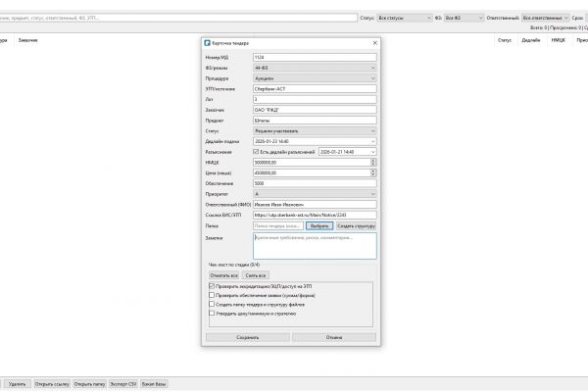Click the НМЦК column header in table
The width and height of the screenshot is (588, 392).
coord(558,40)
